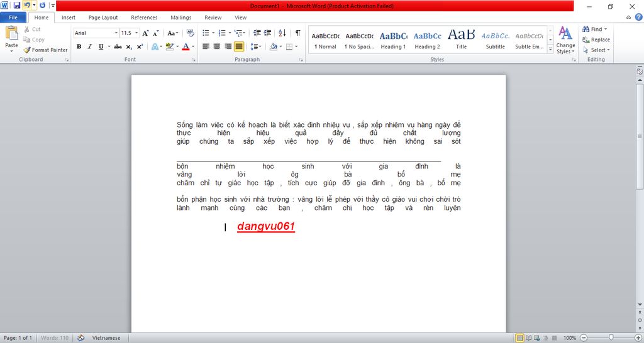Click the proofing check icon in status bar
This screenshot has height=343, width=644.
click(81, 338)
